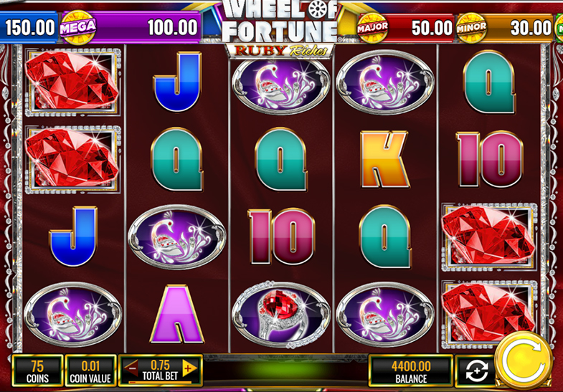
Task: Click the purple A symbol
Action: pyautogui.click(x=176, y=314)
